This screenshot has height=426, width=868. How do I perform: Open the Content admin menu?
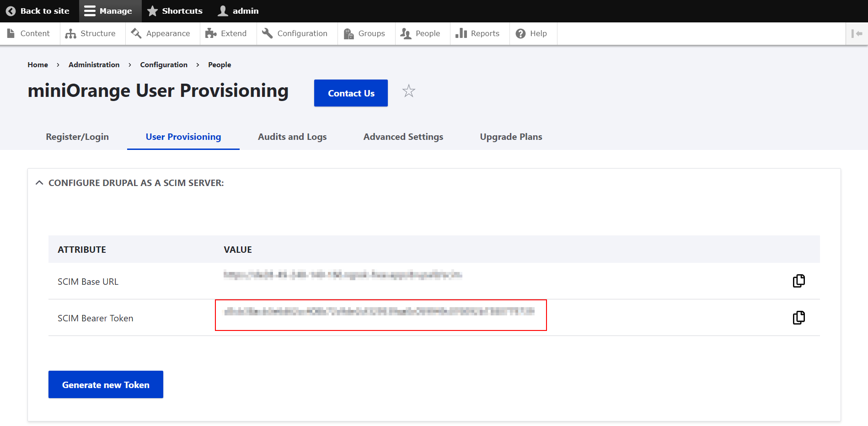(29, 33)
